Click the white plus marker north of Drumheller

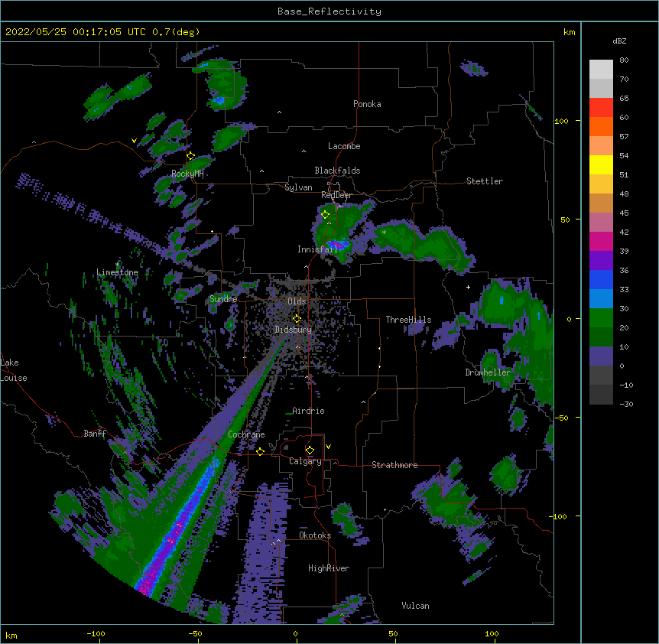point(468,287)
